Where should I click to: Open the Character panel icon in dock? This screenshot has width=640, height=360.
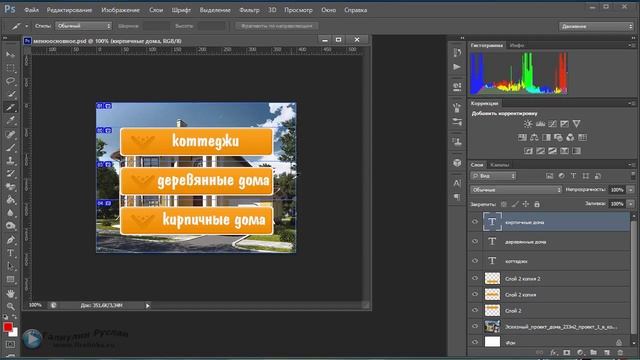pyautogui.click(x=457, y=183)
